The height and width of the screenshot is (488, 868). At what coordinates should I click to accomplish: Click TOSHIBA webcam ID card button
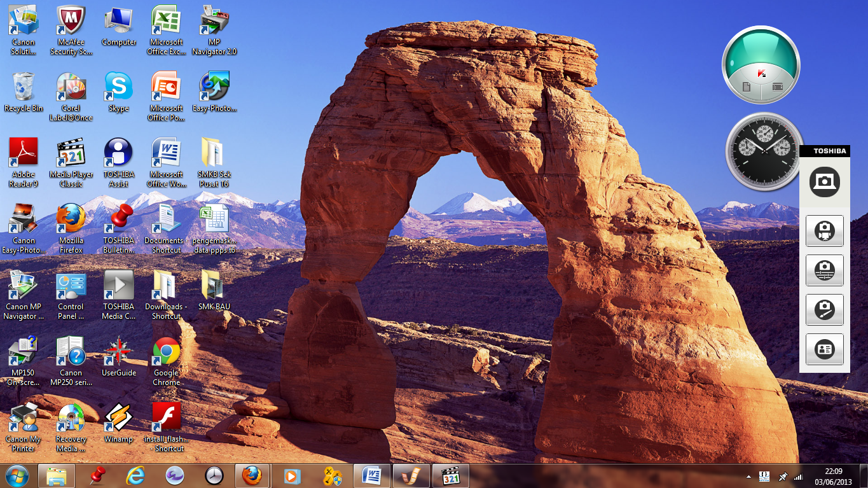pyautogui.click(x=825, y=349)
